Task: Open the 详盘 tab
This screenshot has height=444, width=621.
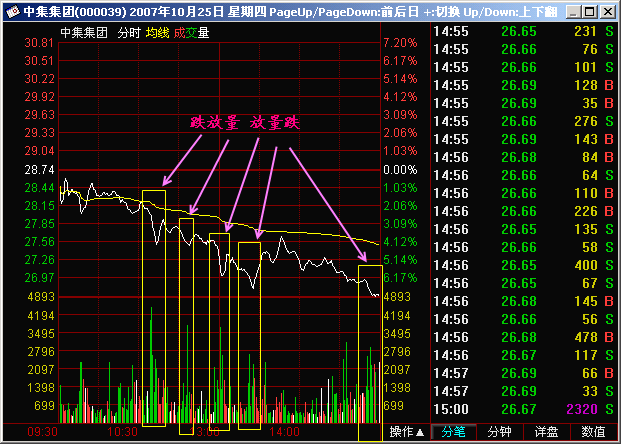Action: (x=546, y=432)
